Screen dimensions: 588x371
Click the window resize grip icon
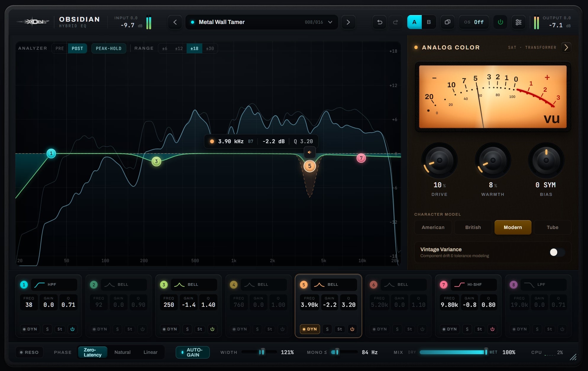(x=573, y=357)
